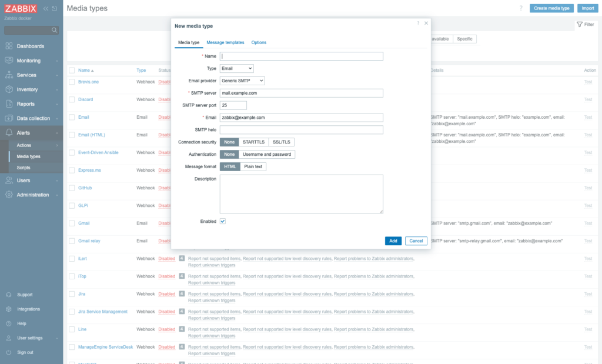
Task: Select STARTTLS connection security option
Action: pyautogui.click(x=253, y=142)
